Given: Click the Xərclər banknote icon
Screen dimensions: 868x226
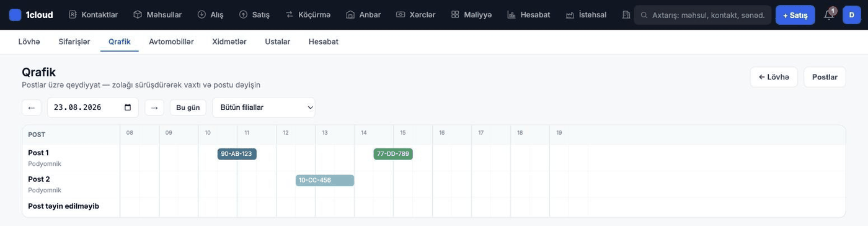Looking at the screenshot, I should tap(401, 14).
